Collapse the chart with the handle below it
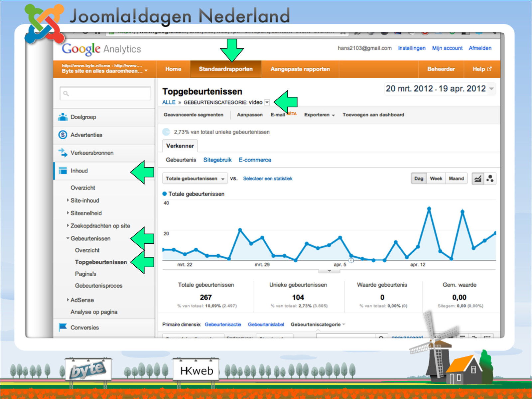The height and width of the screenshot is (399, 532). click(x=329, y=271)
